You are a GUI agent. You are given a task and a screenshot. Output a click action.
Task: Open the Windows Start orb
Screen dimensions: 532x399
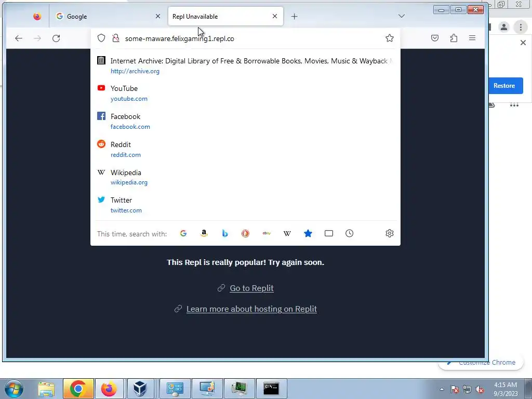point(14,389)
